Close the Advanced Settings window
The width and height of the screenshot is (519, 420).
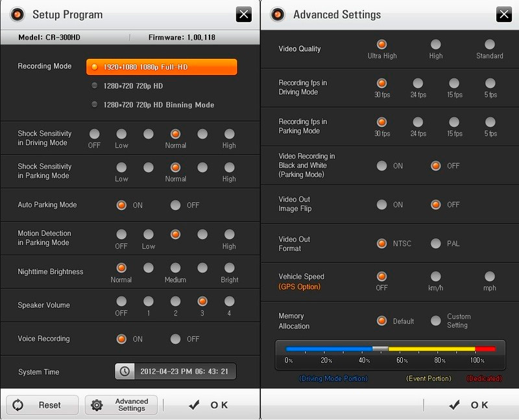[504, 14]
